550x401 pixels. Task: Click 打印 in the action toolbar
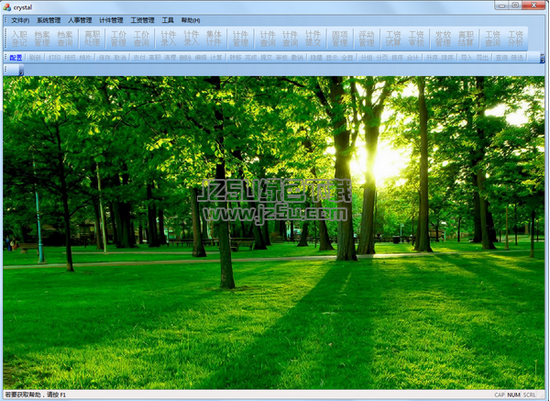pos(54,58)
